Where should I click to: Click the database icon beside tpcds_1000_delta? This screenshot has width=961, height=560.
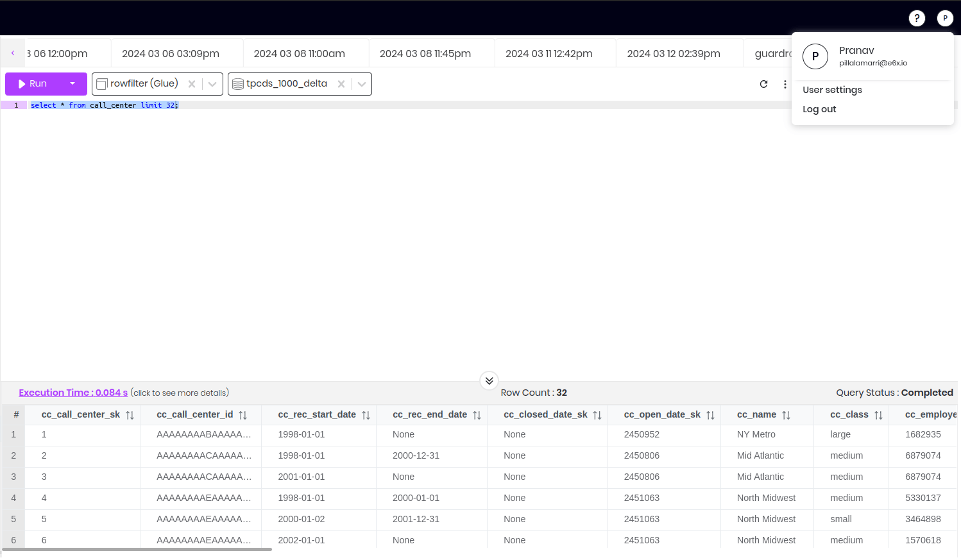point(237,84)
